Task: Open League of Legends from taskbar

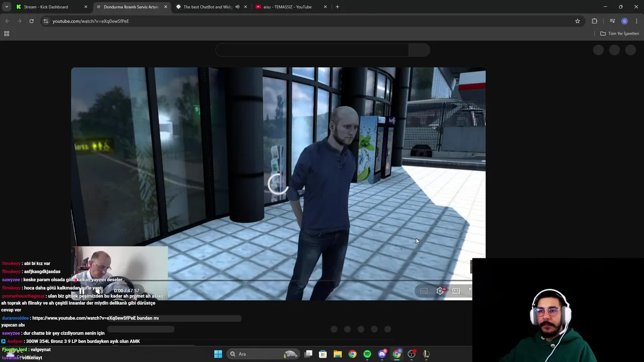Action: click(426, 354)
